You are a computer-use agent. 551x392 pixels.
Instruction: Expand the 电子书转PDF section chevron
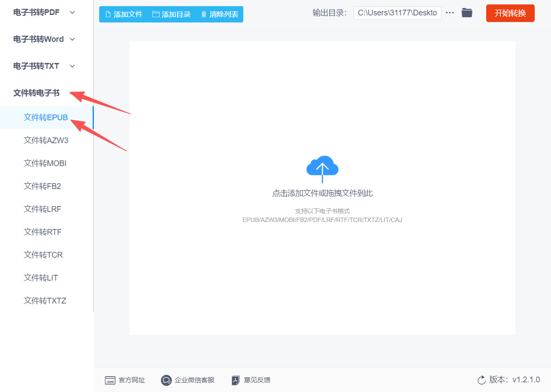coord(72,12)
